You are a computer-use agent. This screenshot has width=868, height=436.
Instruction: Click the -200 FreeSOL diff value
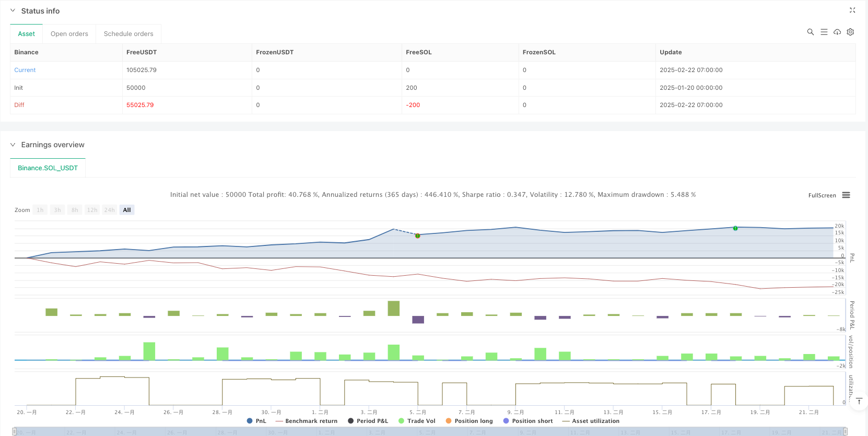[413, 105]
